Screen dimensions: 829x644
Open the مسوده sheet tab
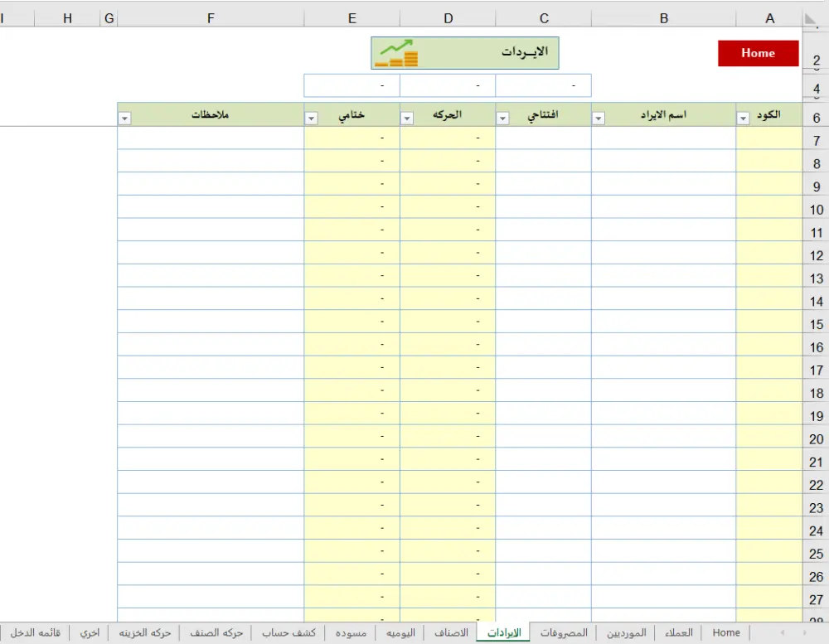[351, 632]
